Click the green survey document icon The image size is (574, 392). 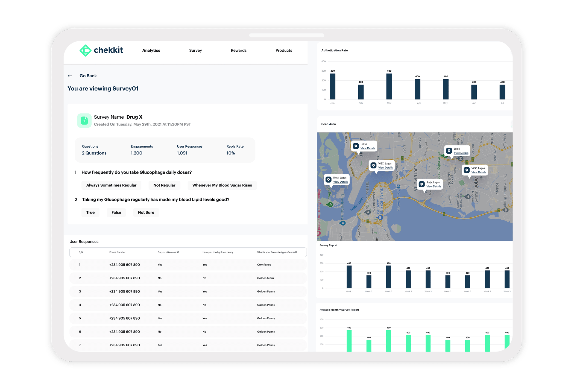(x=84, y=121)
